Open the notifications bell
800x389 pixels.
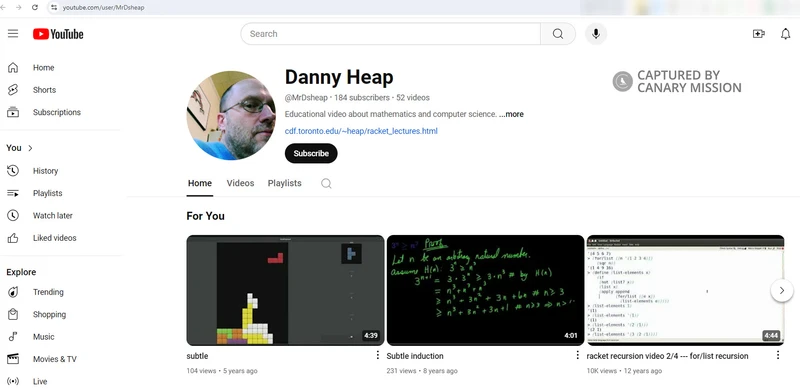pos(786,34)
